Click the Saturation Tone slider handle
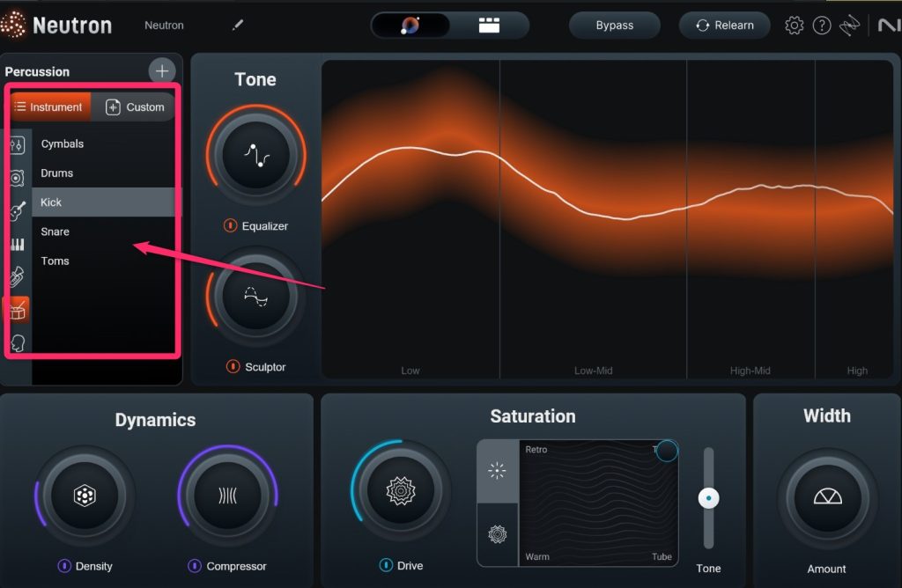The height and width of the screenshot is (588, 902). click(708, 499)
